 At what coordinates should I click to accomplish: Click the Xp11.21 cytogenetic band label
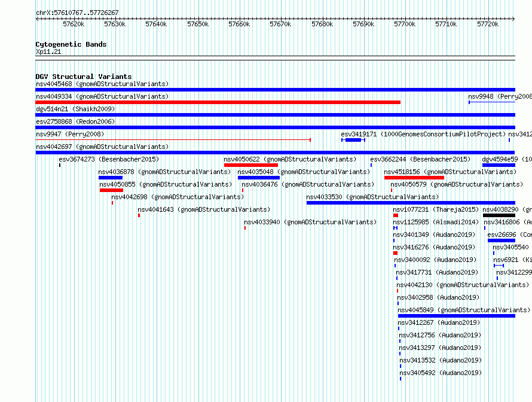coord(48,51)
